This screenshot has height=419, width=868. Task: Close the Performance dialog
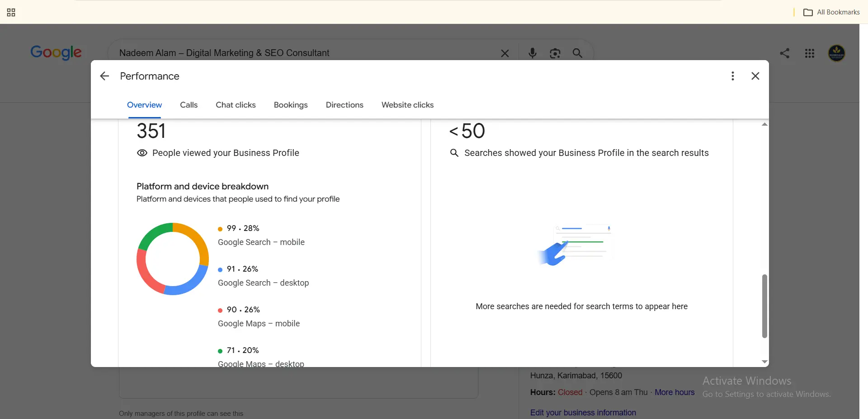[x=755, y=76]
